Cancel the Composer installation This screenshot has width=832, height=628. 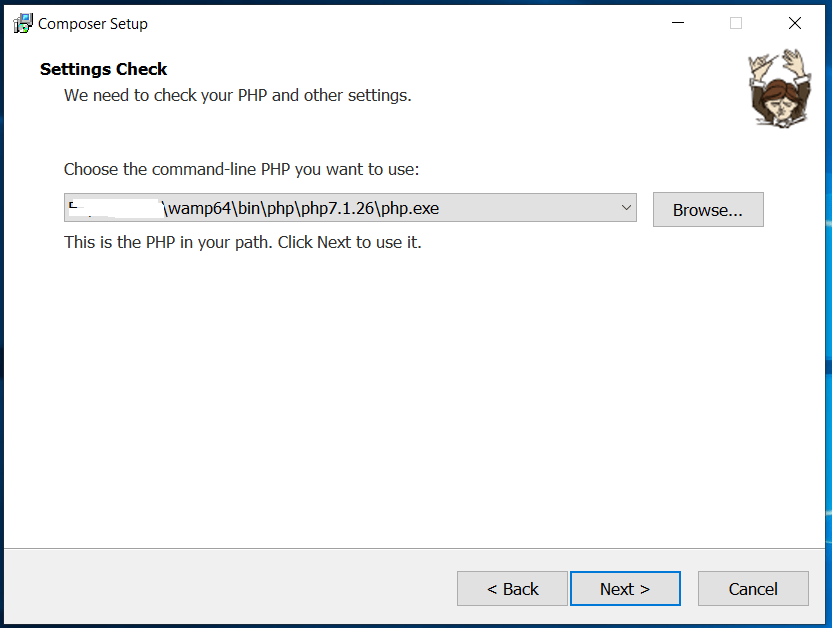(x=753, y=588)
